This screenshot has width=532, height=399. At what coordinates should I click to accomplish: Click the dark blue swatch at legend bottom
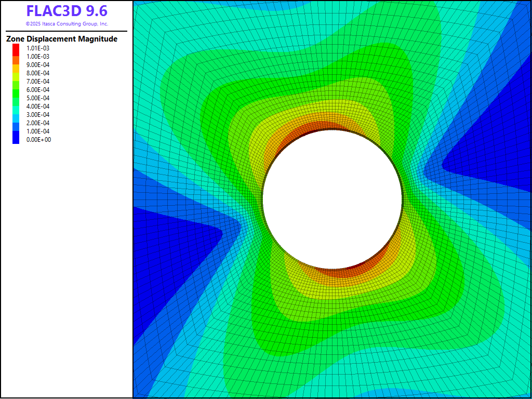click(x=16, y=139)
